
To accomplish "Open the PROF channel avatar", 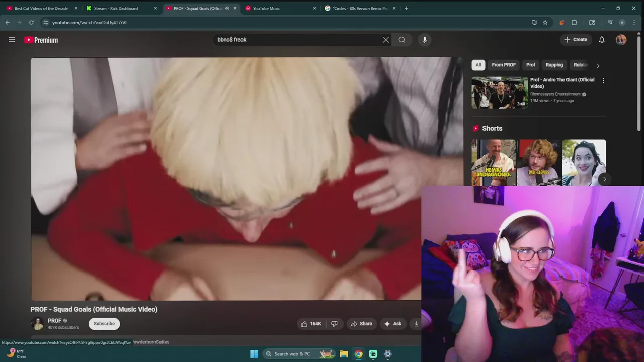I will pos(37,324).
